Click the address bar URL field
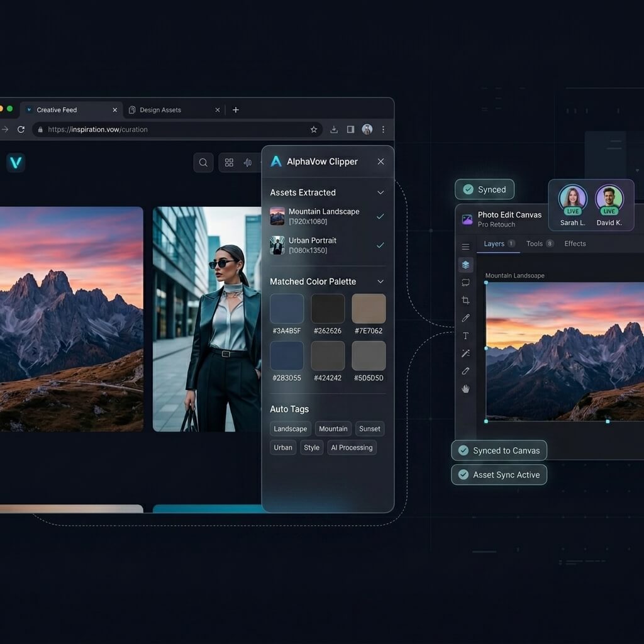This screenshot has height=644, width=644. 177,130
